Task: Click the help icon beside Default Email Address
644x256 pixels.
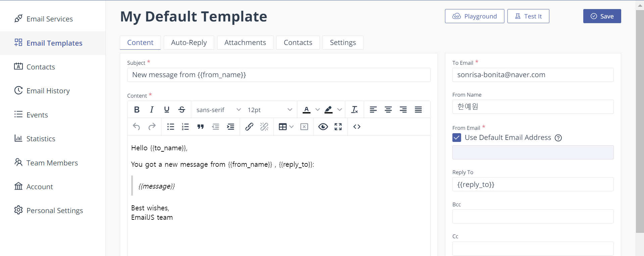Action: [558, 138]
